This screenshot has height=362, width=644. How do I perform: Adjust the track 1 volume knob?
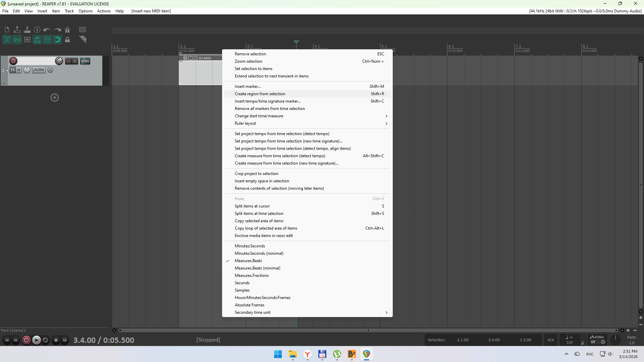click(x=59, y=61)
